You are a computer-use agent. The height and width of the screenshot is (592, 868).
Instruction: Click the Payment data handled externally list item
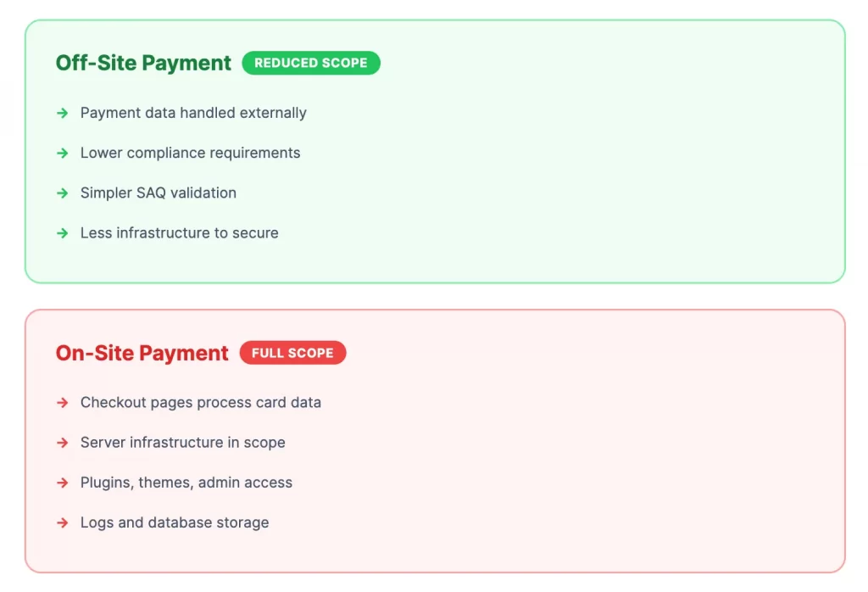point(193,113)
